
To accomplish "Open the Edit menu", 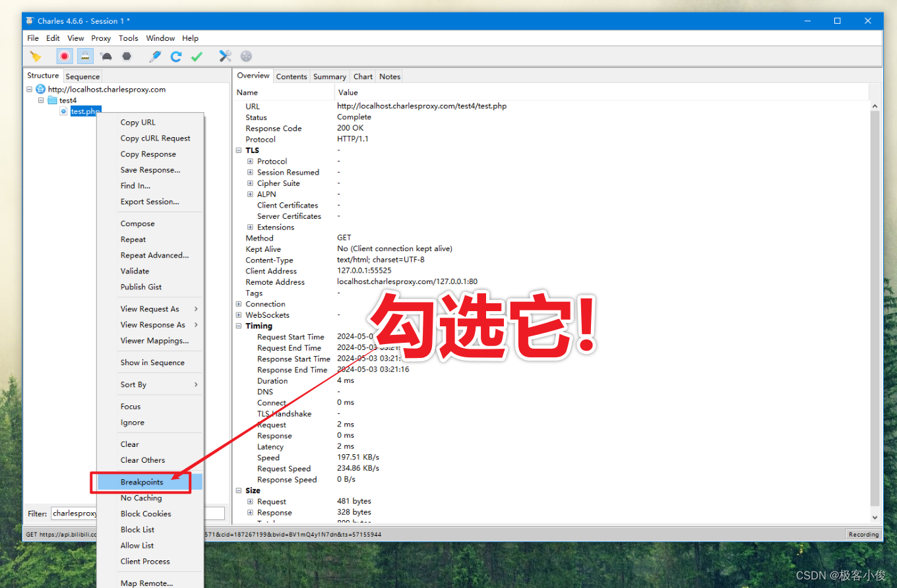I will (x=53, y=38).
